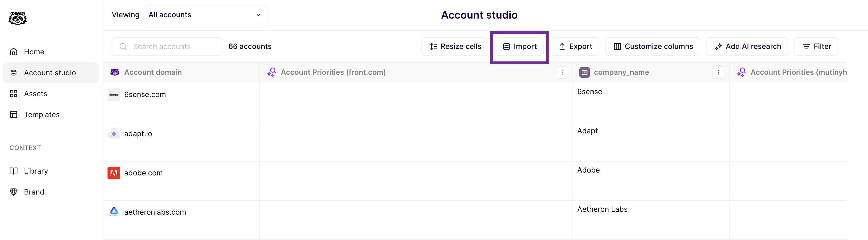Click the Aetheron Labs logo icon

pos(114,212)
